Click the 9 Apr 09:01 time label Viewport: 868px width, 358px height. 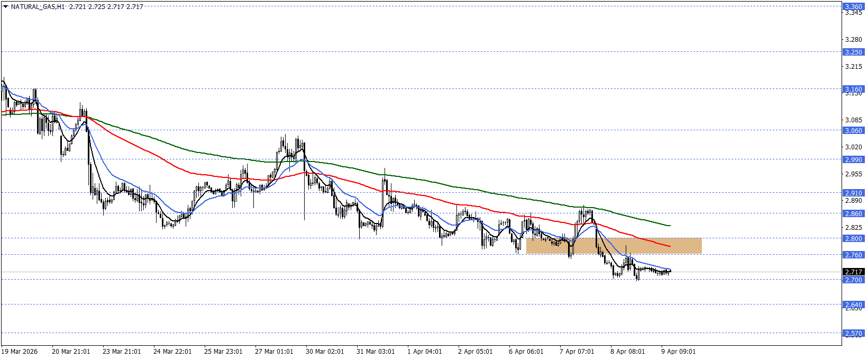click(678, 351)
